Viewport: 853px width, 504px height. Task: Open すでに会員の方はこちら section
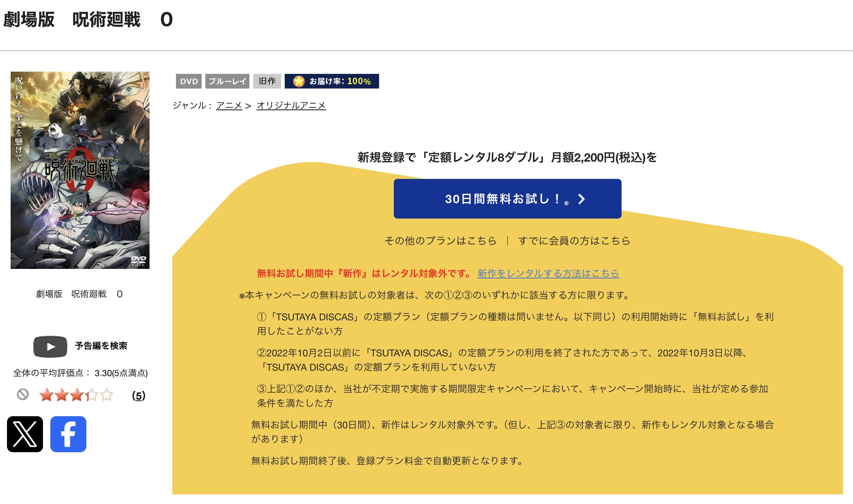pyautogui.click(x=574, y=241)
